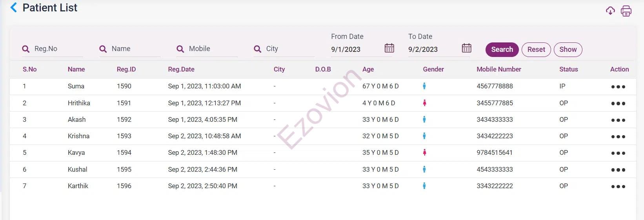644x220 pixels.
Task: Click the male gender icon for Suma
Action: 424,86
